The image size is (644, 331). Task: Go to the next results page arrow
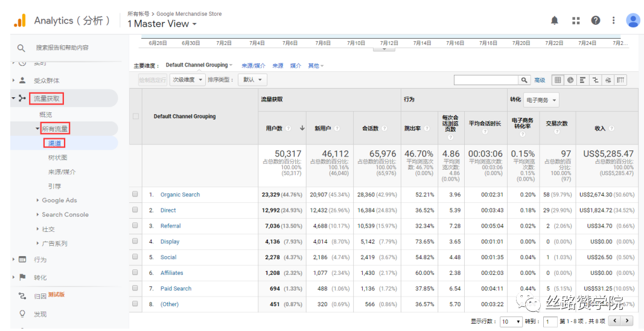(626, 321)
